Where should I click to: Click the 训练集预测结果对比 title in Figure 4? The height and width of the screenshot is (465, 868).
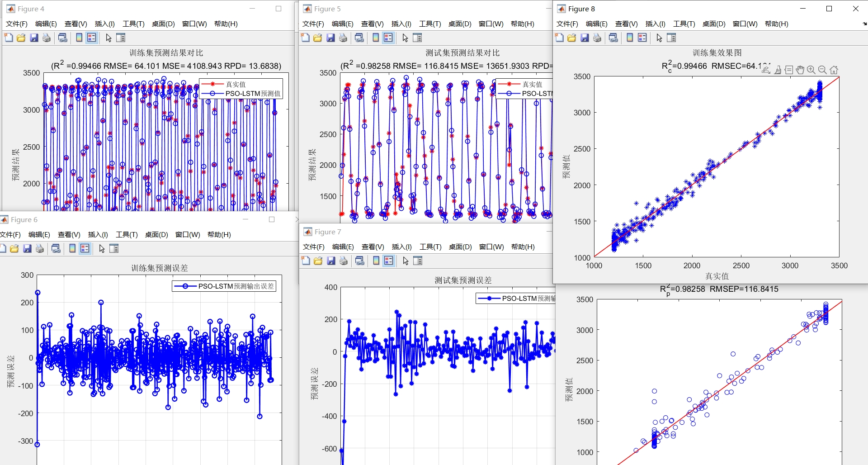click(x=166, y=53)
